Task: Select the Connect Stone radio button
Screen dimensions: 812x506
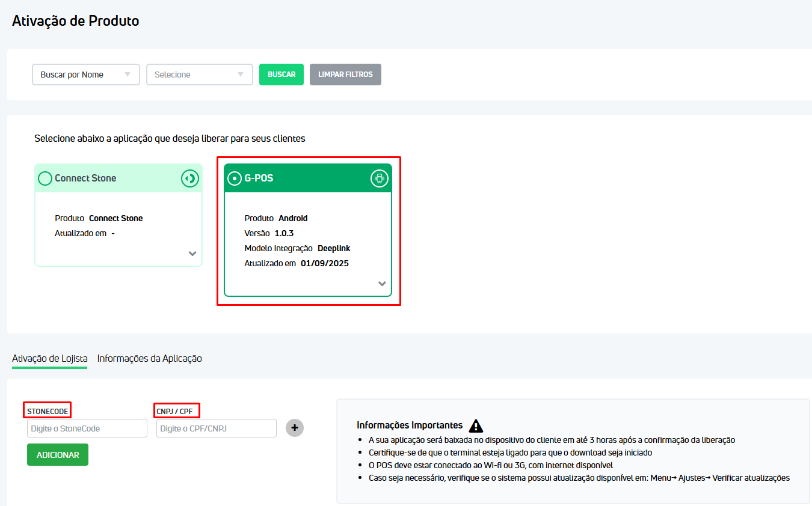Action: (x=45, y=178)
